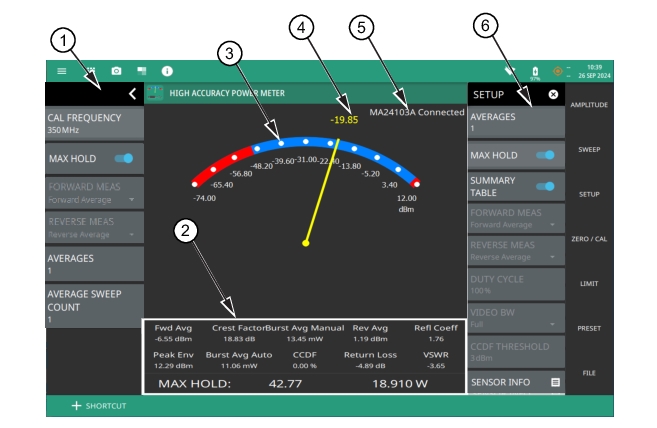This screenshot has height=428, width=657.
Task: Open the hamburger menu in top bar
Action: coord(62,72)
